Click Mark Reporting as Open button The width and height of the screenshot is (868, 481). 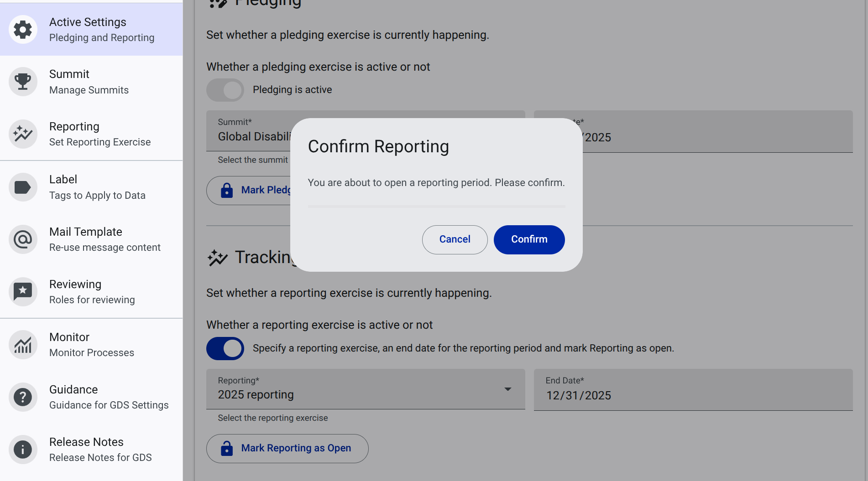click(x=288, y=449)
